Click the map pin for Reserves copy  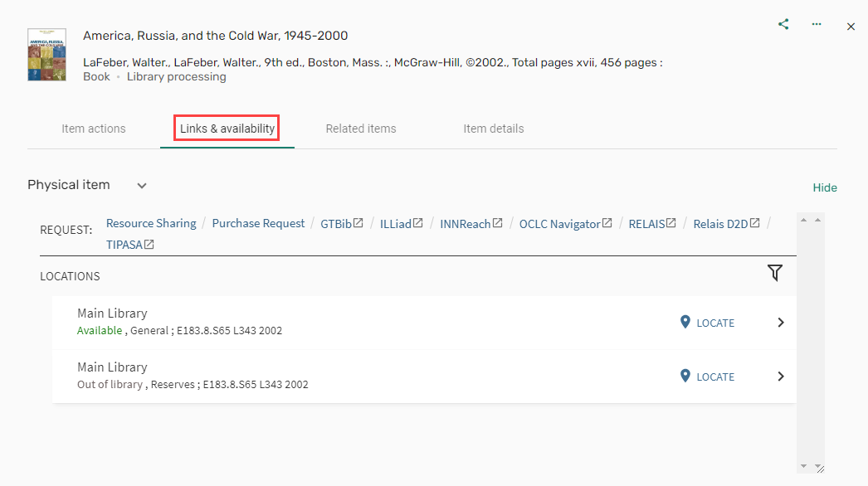[x=685, y=376]
